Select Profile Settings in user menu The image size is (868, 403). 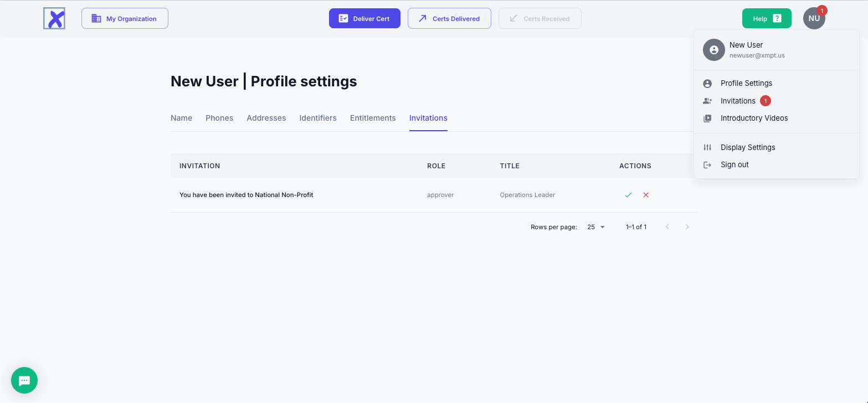(x=746, y=83)
